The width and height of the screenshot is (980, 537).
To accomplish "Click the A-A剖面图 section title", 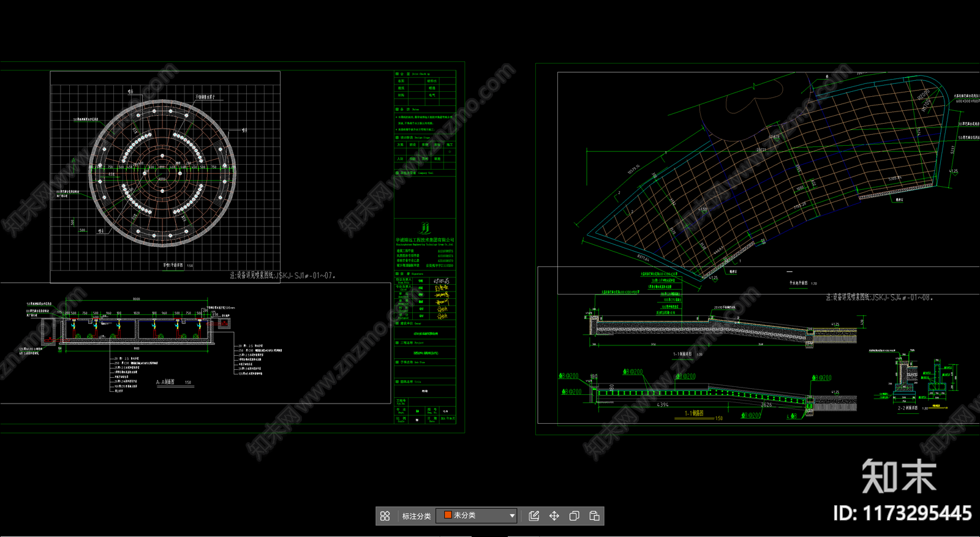I will (165, 382).
